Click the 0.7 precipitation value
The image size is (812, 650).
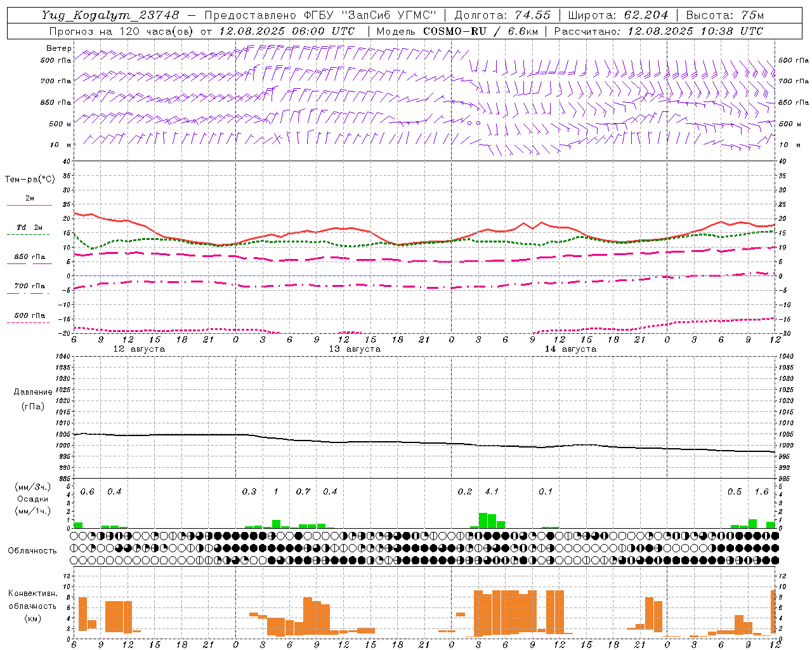(x=303, y=491)
